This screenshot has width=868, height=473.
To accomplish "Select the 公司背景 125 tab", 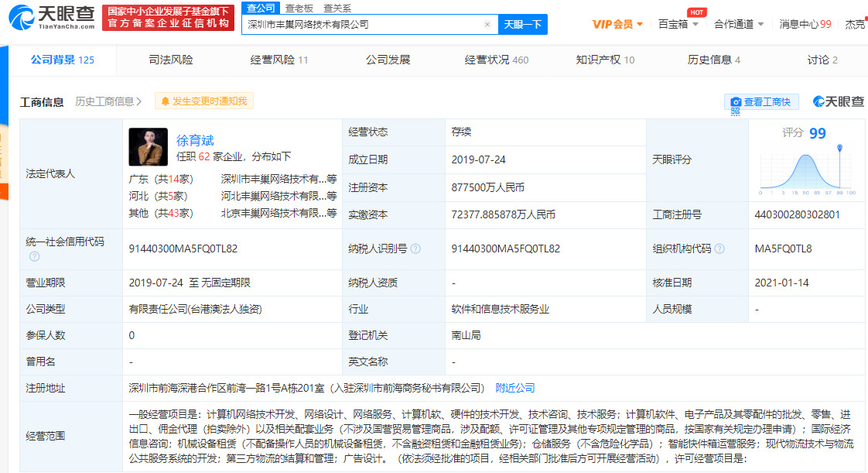I will (x=63, y=60).
